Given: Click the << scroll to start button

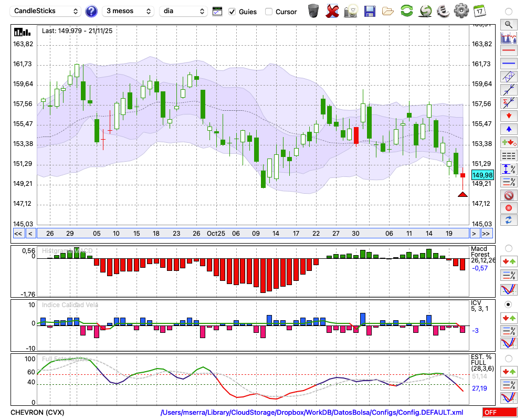Looking at the screenshot, I should coord(18,234).
